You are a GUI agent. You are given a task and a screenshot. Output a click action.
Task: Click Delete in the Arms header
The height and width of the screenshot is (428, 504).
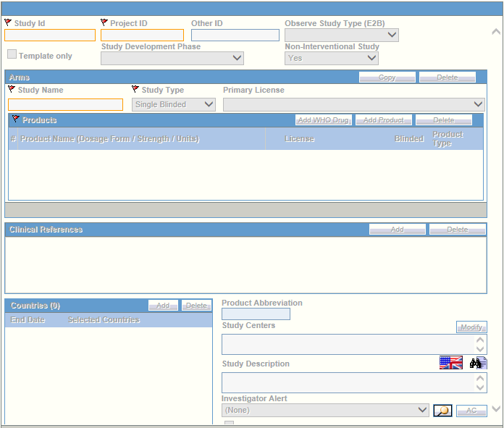tap(447, 77)
